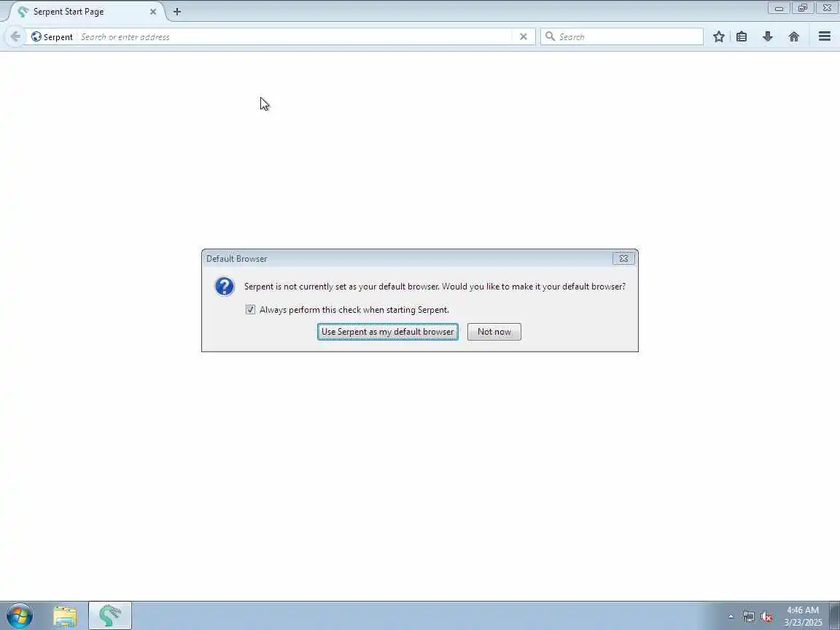Screen dimensions: 840x630
Task: Bookmark this page with the star
Action: tap(719, 36)
